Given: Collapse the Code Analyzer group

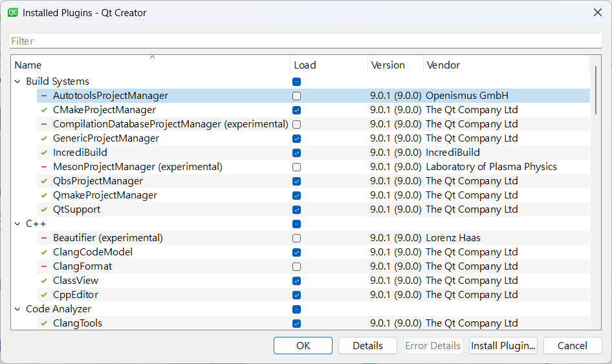Looking at the screenshot, I should pos(17,310).
